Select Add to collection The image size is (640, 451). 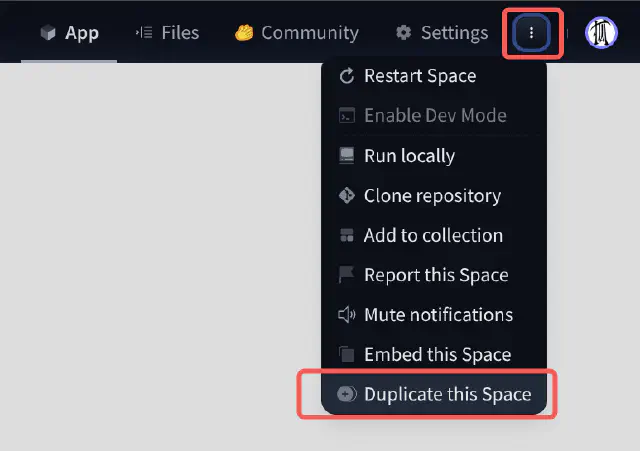pos(433,236)
